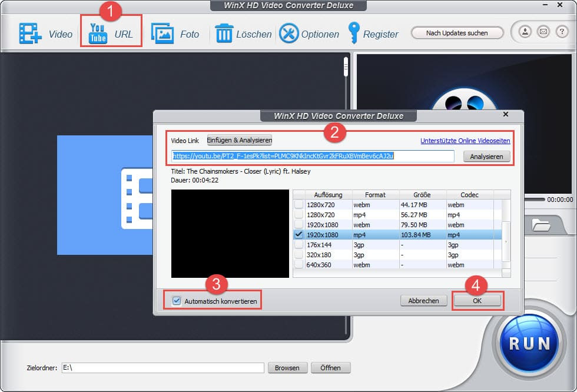Viewport: 577px width, 392px height.
Task: Minimize the main converter window
Action: click(545, 5)
